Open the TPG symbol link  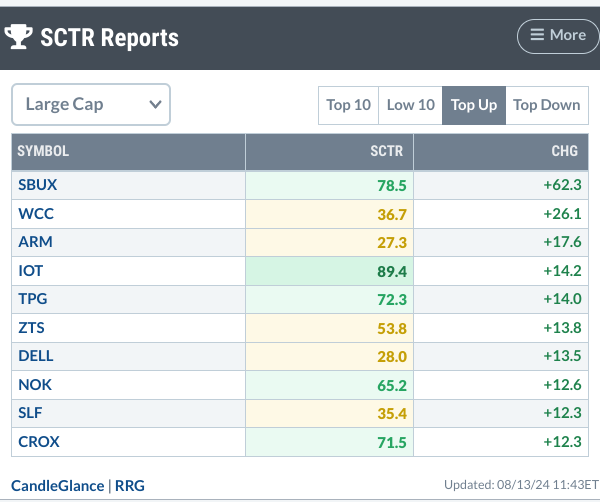tap(33, 299)
